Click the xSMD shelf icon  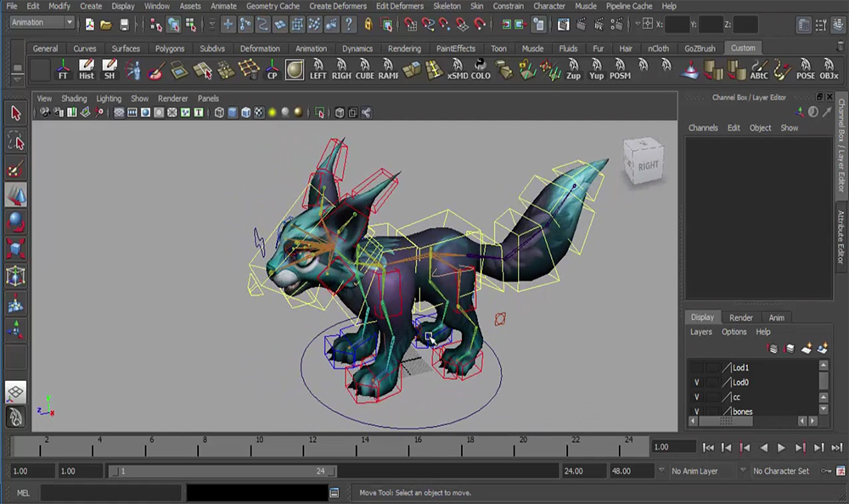tap(457, 68)
